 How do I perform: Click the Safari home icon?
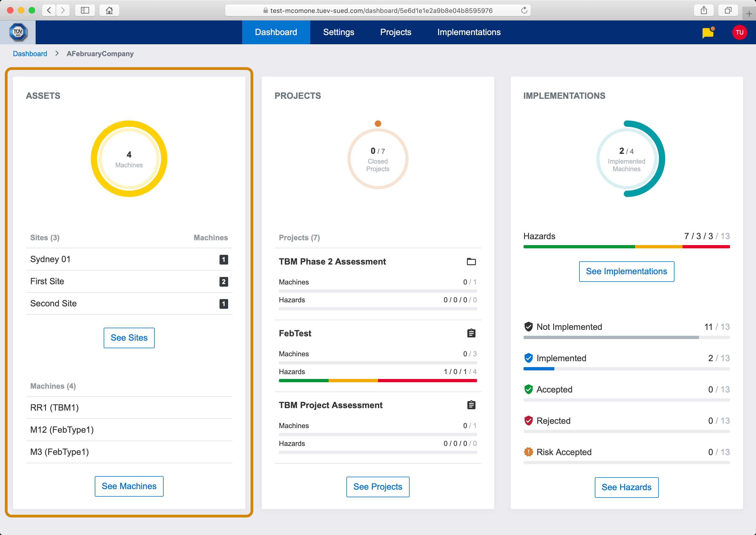pos(109,11)
